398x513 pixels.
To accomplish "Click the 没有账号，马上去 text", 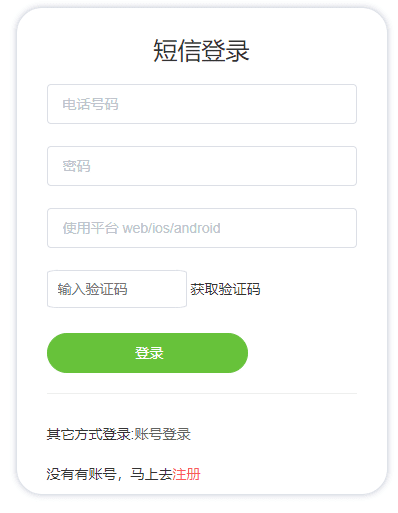I will click(x=109, y=474).
